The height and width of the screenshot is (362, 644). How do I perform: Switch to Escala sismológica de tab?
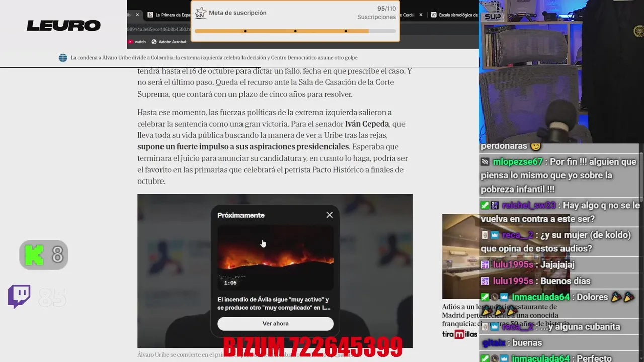coord(458,15)
